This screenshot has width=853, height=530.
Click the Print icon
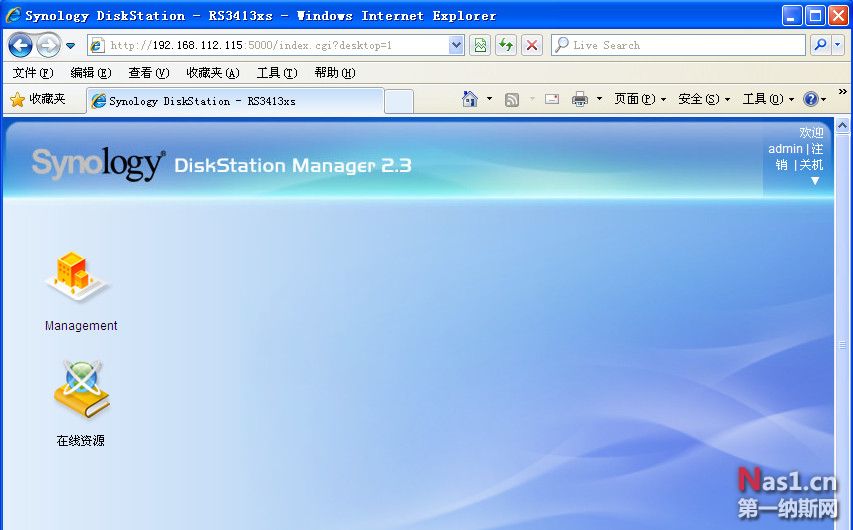point(580,99)
